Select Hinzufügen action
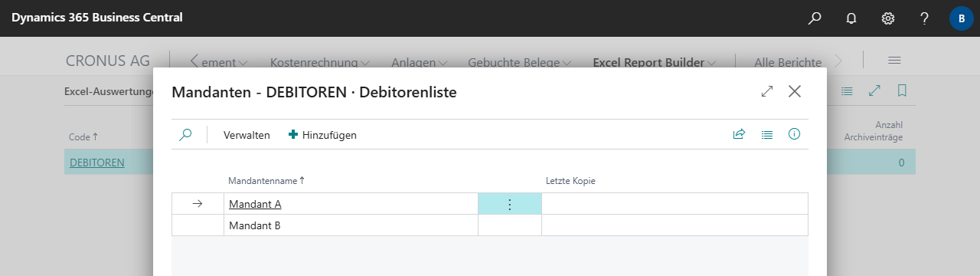The height and width of the screenshot is (276, 980). pyautogui.click(x=322, y=135)
